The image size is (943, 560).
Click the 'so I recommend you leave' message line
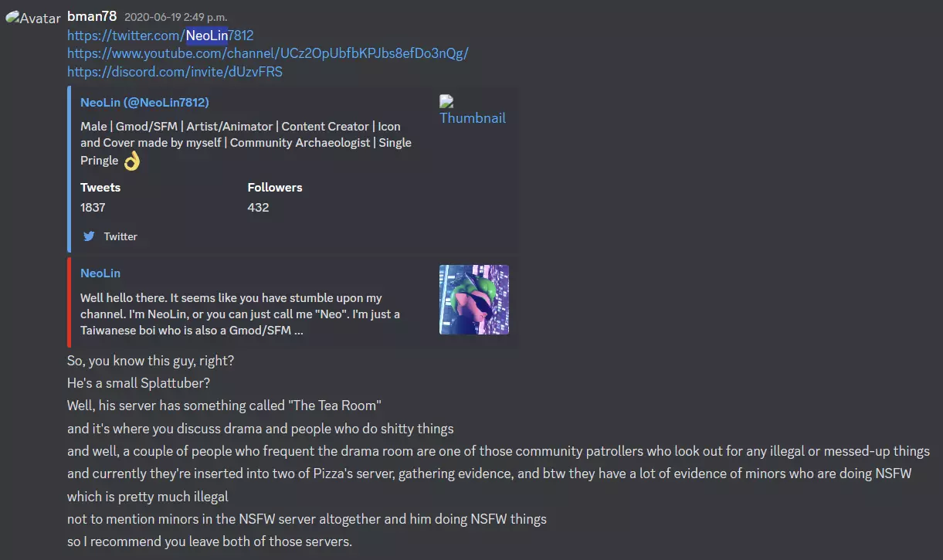(x=210, y=541)
